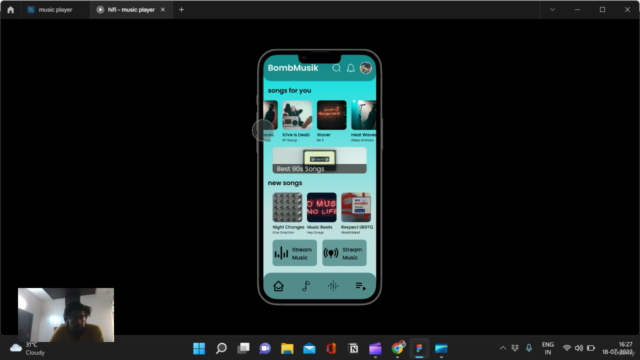The width and height of the screenshot is (640, 360).
Task: Switch to Chrome from the taskbar
Action: (397, 348)
